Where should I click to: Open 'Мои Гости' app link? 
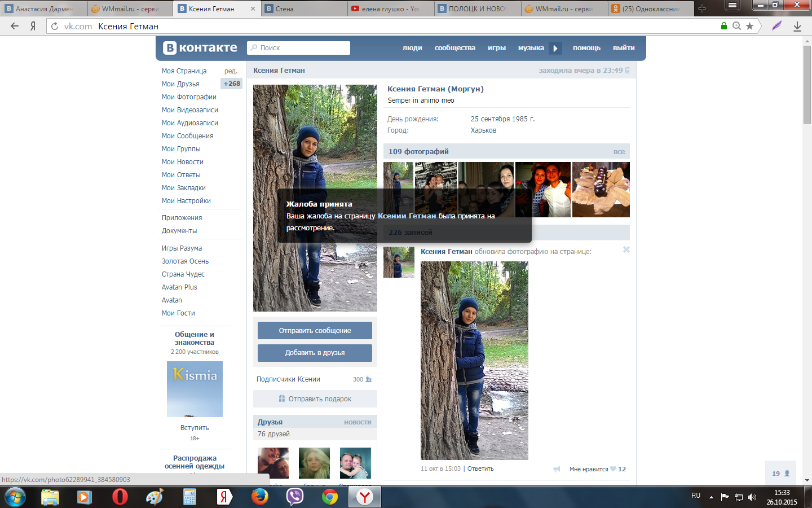(x=178, y=313)
